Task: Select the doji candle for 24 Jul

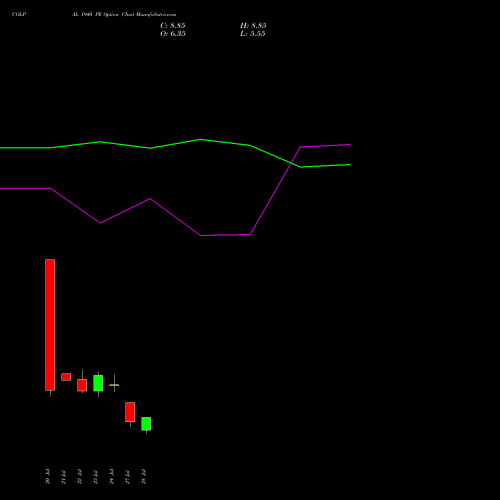Action: tap(114, 385)
